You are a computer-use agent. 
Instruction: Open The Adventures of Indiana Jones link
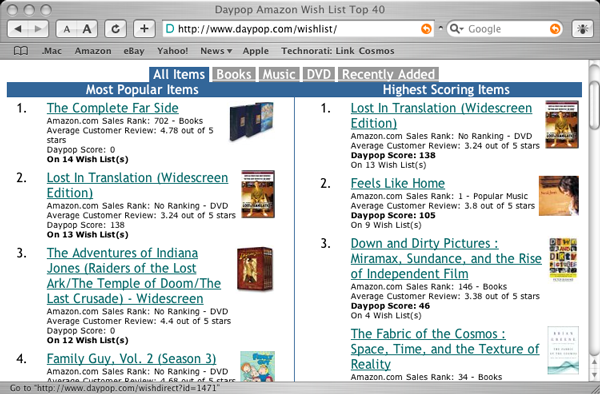[x=134, y=276]
